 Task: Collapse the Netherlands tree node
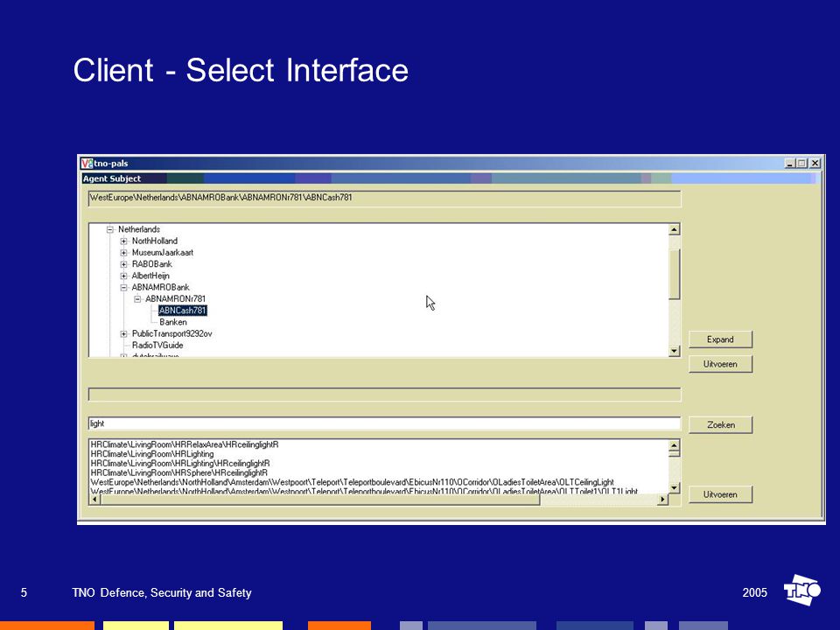110,229
